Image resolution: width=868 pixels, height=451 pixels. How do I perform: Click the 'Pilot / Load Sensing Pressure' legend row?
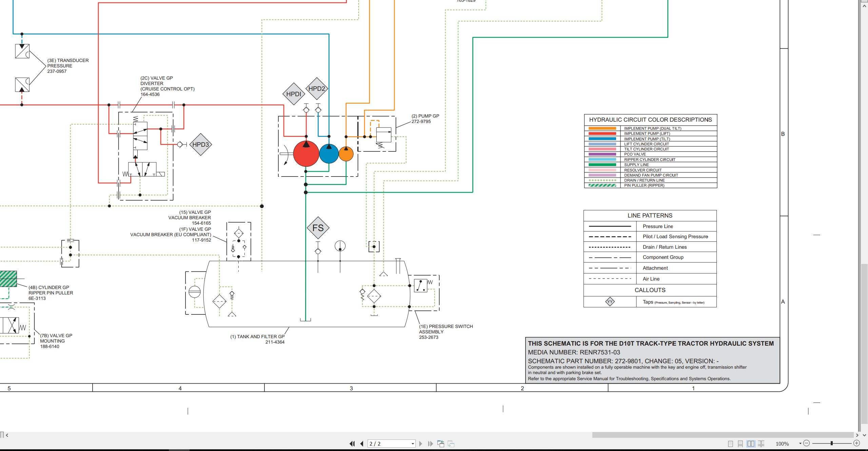[650, 237]
